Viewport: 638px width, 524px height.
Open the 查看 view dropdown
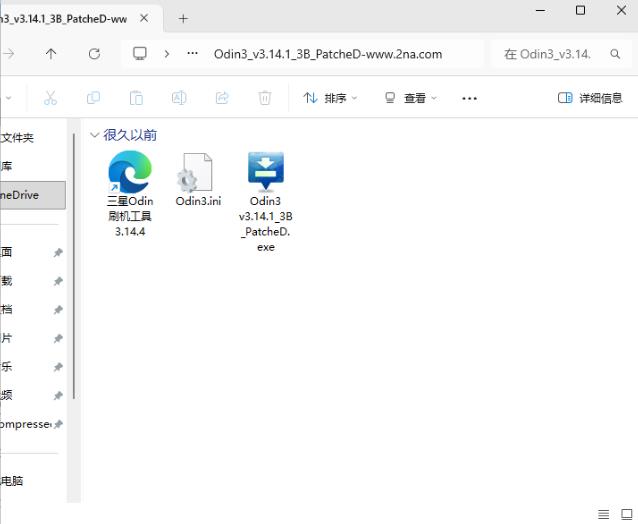point(411,98)
